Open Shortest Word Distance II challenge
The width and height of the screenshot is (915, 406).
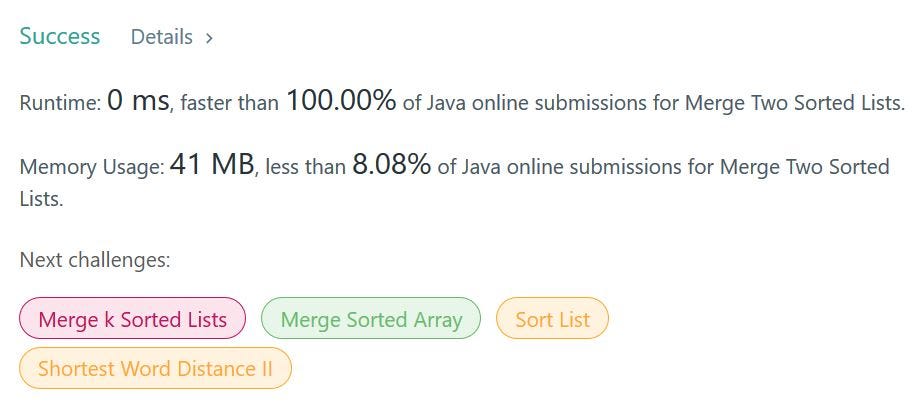(155, 368)
